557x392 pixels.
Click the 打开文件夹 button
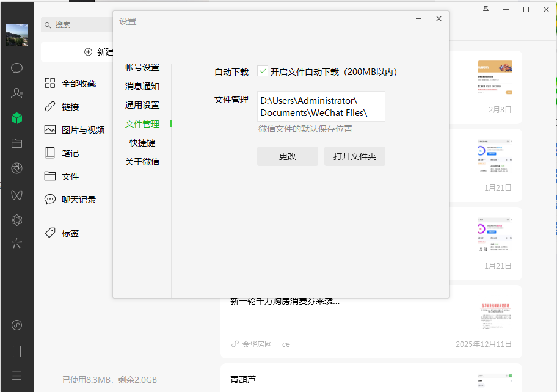(x=354, y=156)
